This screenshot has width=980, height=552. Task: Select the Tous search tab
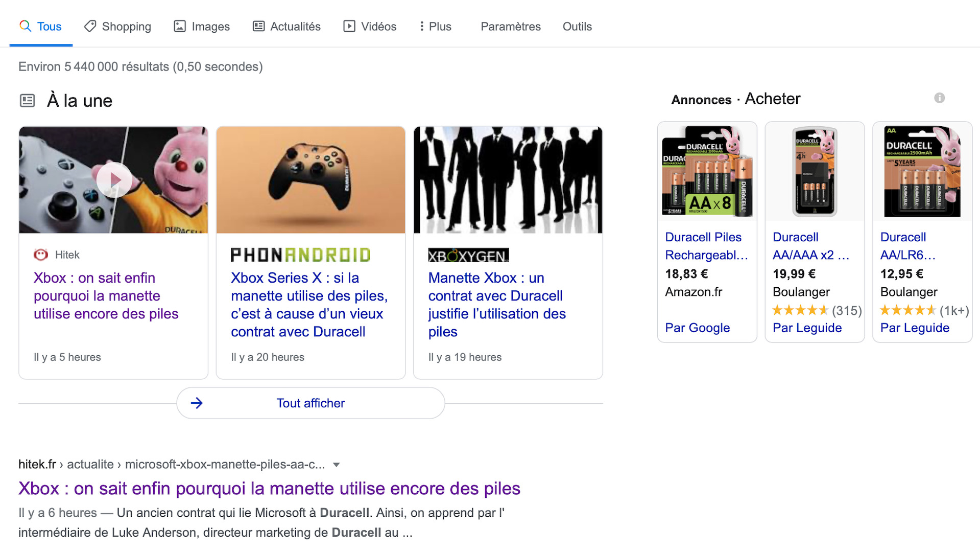click(x=40, y=26)
